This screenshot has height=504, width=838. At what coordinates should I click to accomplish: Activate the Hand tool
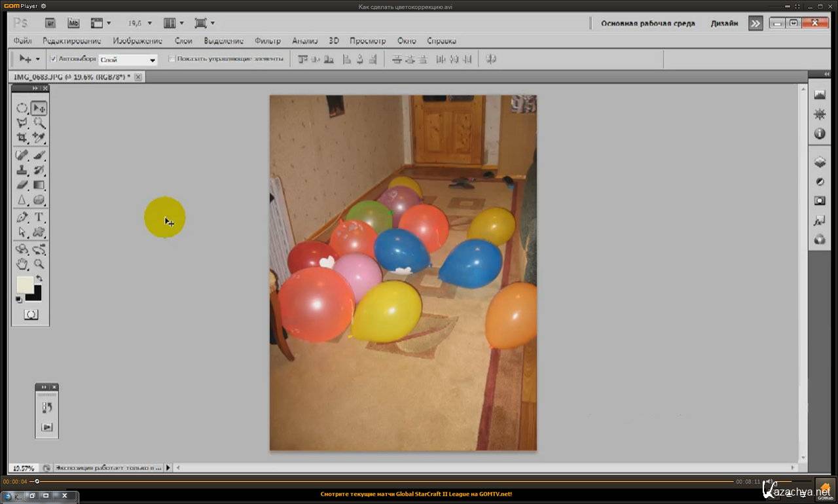click(x=22, y=264)
